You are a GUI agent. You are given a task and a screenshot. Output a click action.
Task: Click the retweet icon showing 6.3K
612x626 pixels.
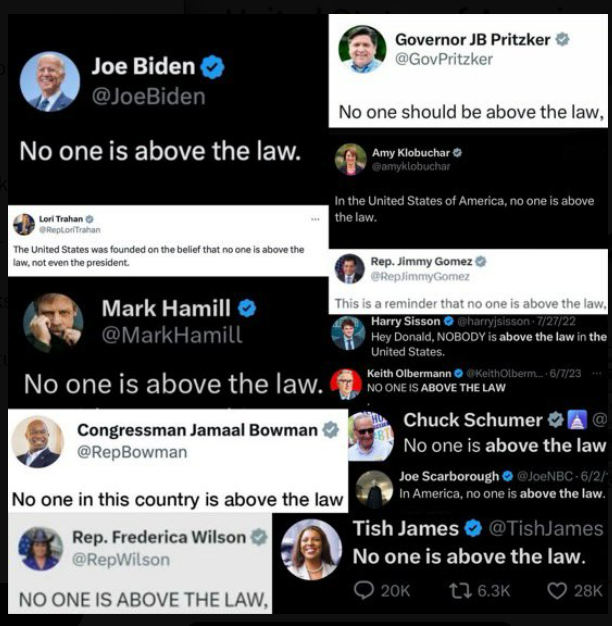tap(461, 590)
